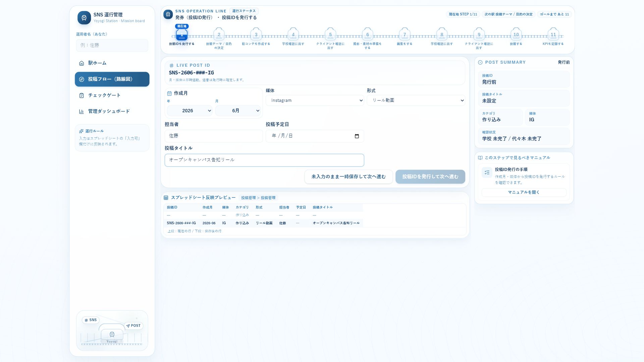Image resolution: width=644 pixels, height=362 pixels.
Task: Click the compass icon in 投稿フロー
Action: pyautogui.click(x=82, y=79)
